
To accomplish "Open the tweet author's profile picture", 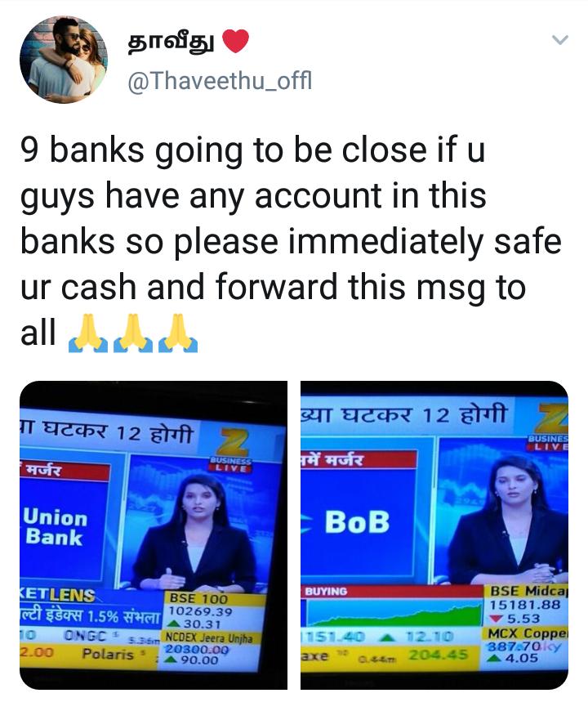I will pyautogui.click(x=64, y=59).
